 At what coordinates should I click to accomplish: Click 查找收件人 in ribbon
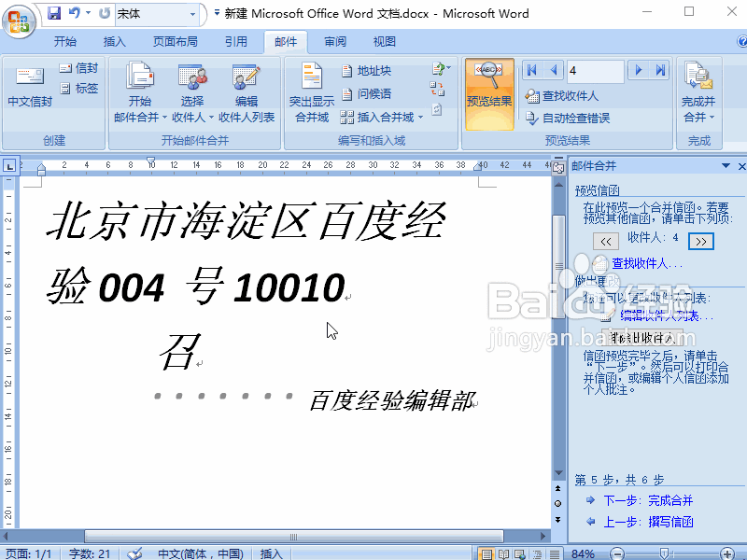pos(561,96)
